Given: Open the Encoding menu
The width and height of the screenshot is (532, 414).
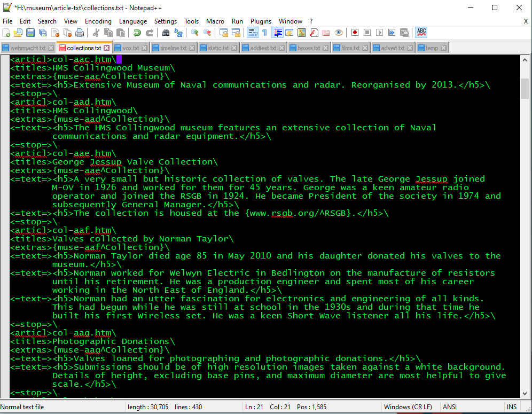Looking at the screenshot, I should pyautogui.click(x=98, y=21).
